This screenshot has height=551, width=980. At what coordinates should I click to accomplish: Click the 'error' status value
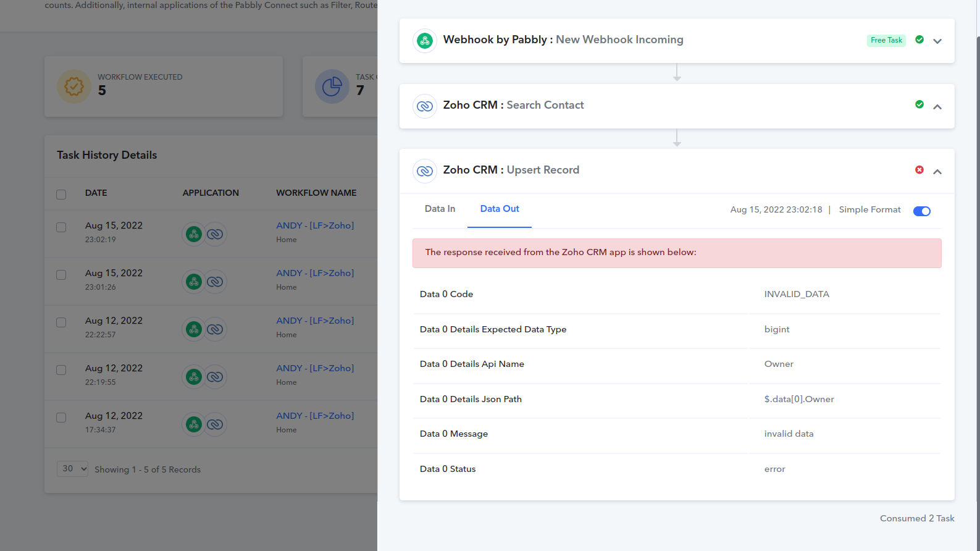[774, 469]
